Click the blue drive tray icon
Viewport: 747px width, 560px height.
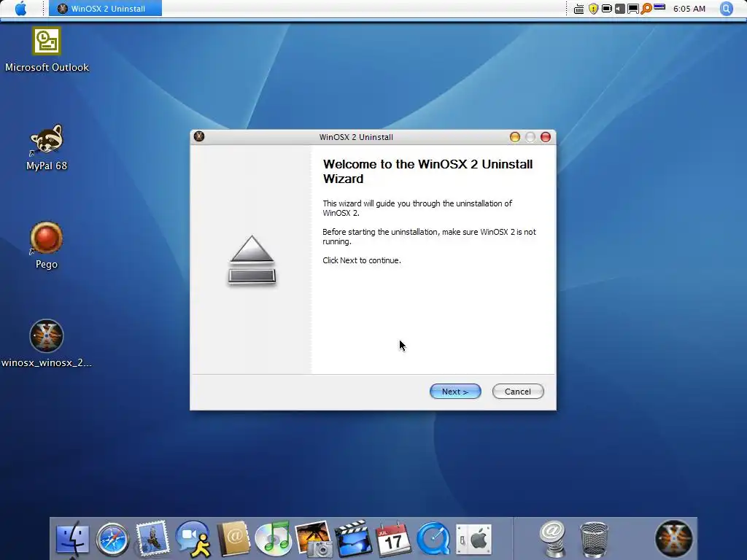point(659,7)
